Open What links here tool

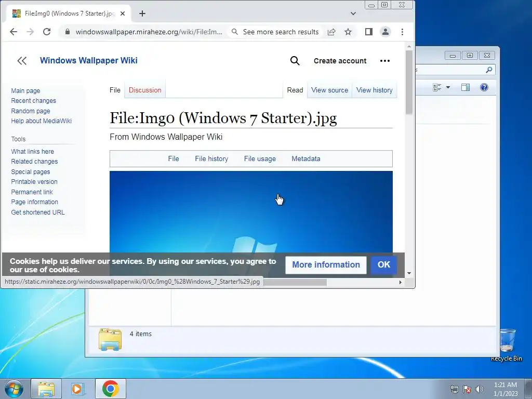point(33,151)
